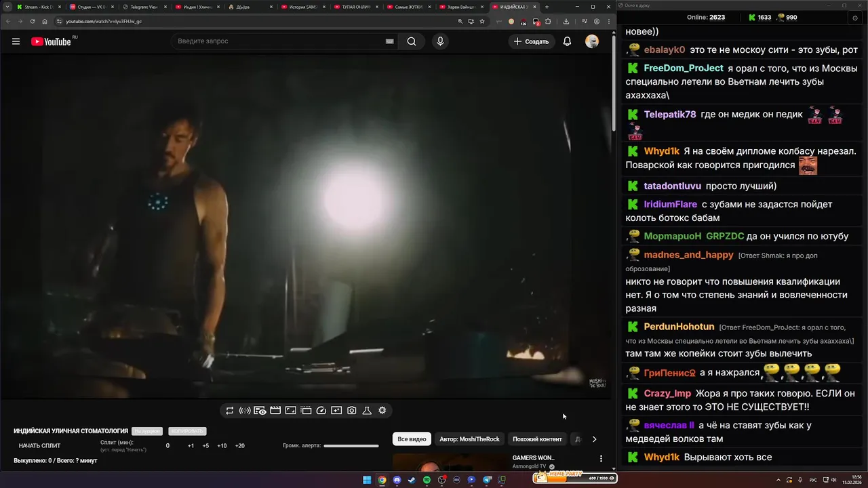Reload the page in Chrome
The image size is (868, 488).
pyautogui.click(x=32, y=21)
